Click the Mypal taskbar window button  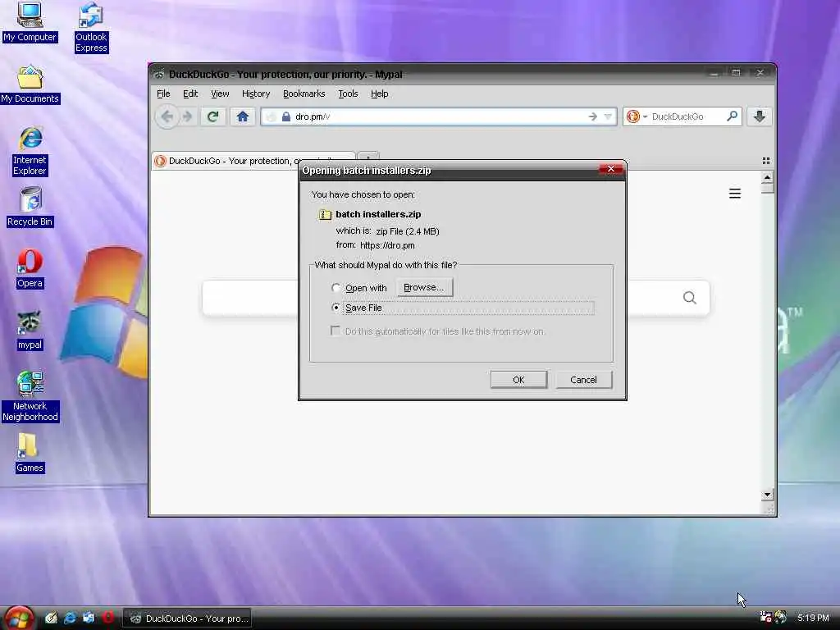point(188,619)
